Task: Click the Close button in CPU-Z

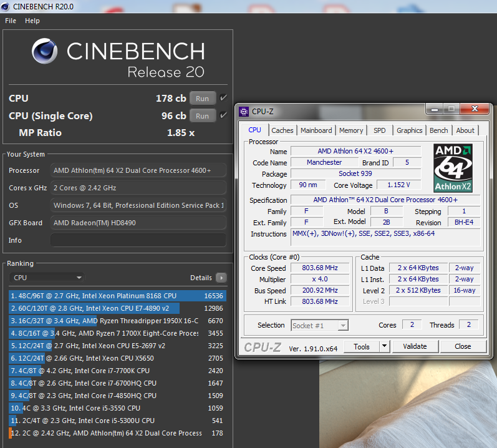Action: 463,346
